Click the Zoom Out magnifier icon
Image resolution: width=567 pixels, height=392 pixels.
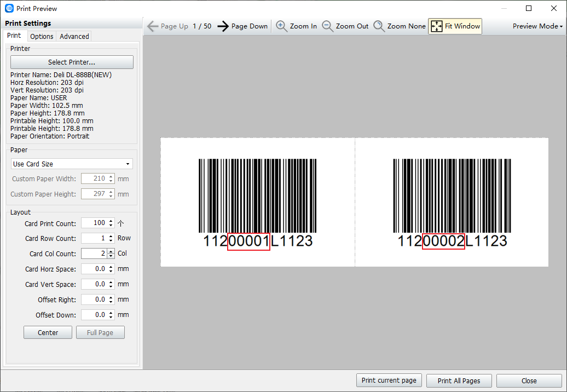(328, 26)
